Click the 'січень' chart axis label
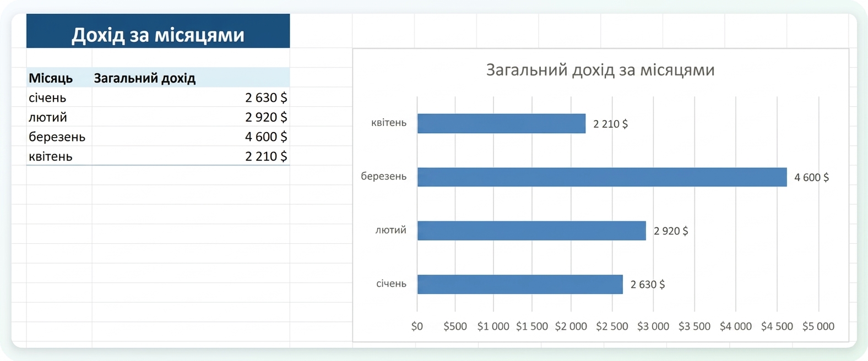 coord(392,284)
